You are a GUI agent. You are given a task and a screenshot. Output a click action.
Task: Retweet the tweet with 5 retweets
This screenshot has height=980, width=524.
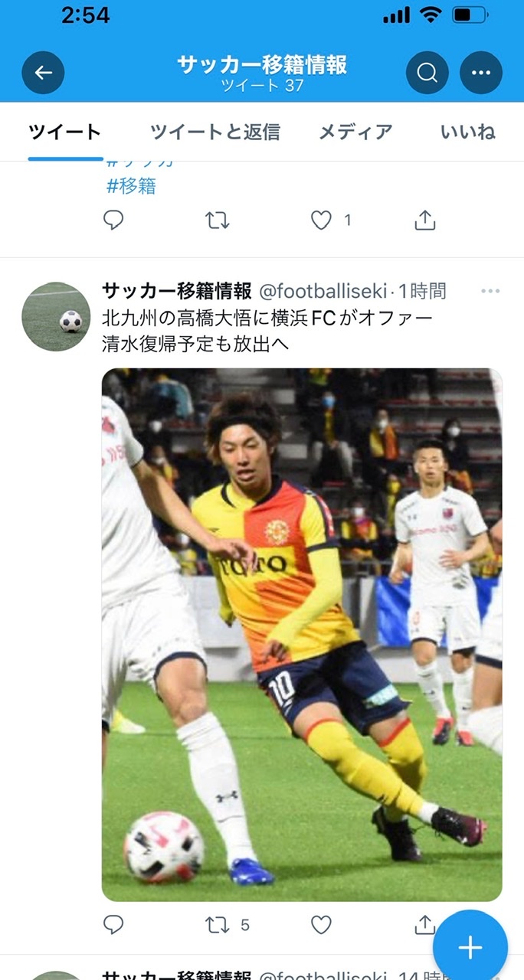218,925
